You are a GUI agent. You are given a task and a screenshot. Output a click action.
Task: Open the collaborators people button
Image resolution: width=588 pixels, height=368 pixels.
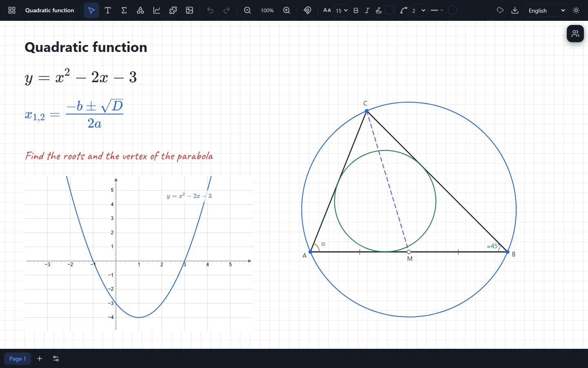click(575, 34)
